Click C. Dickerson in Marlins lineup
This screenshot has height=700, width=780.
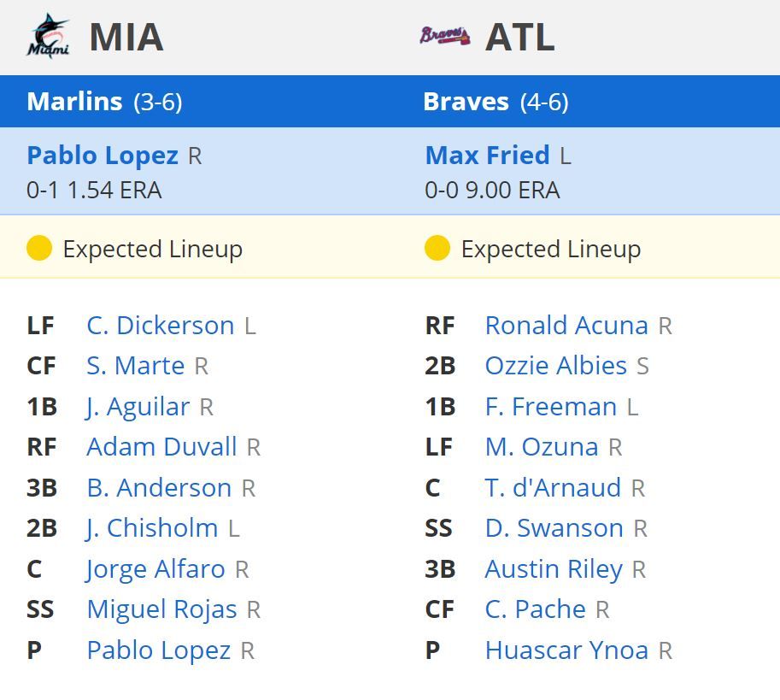click(x=159, y=326)
